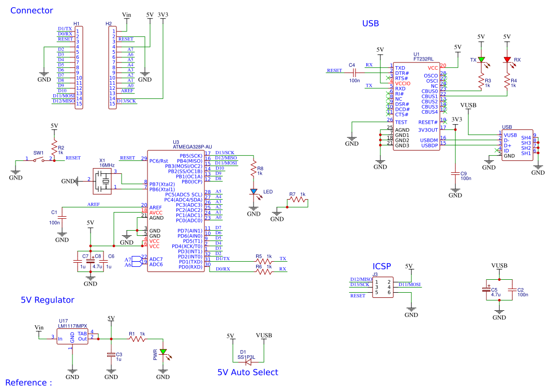Select capacitor C9 on 3V3OUT
The image size is (551, 392).
coord(455,174)
